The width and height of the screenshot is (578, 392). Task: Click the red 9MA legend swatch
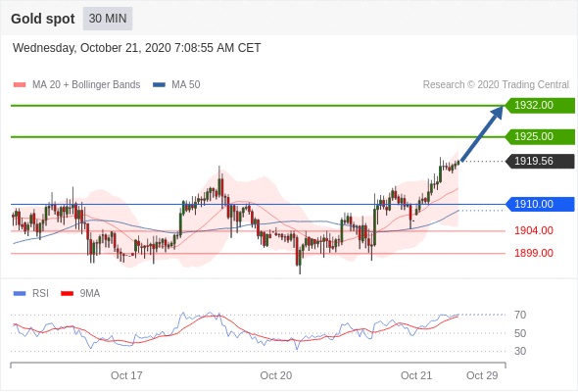click(x=67, y=294)
